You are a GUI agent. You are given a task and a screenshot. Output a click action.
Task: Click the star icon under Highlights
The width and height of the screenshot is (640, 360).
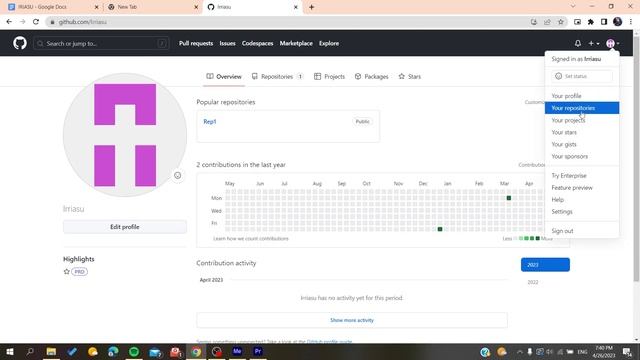tap(67, 271)
